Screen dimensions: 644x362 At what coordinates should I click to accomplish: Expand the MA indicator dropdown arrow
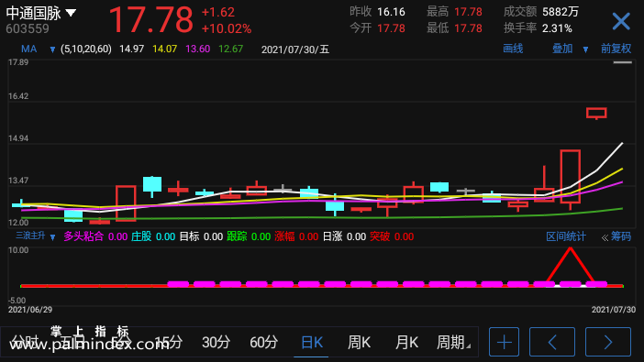pyautogui.click(x=52, y=49)
